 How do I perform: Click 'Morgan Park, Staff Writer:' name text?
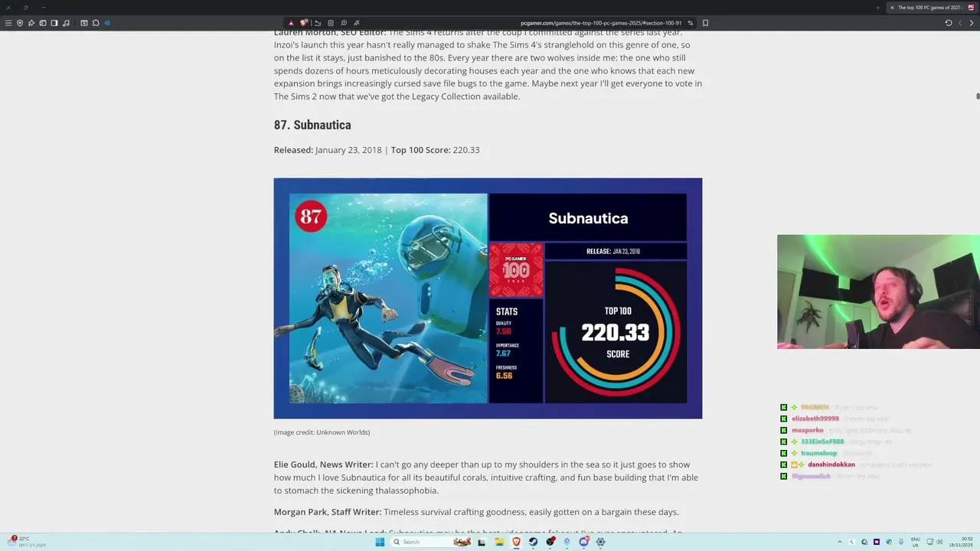point(328,512)
